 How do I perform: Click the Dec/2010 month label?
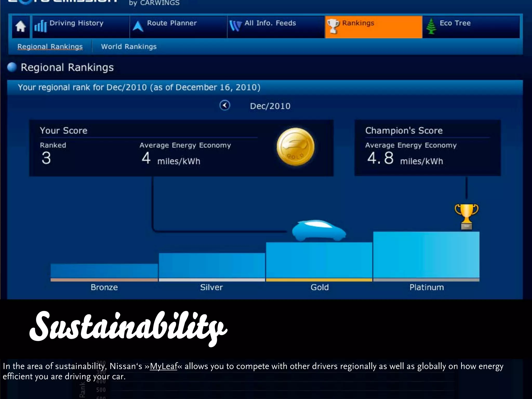click(x=270, y=106)
